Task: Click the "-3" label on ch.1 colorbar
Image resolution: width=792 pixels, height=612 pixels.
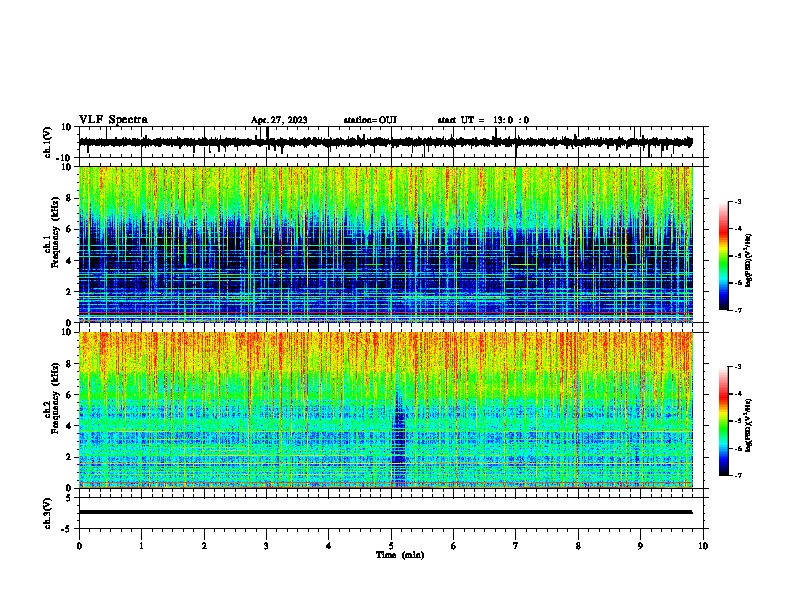Action: (738, 201)
